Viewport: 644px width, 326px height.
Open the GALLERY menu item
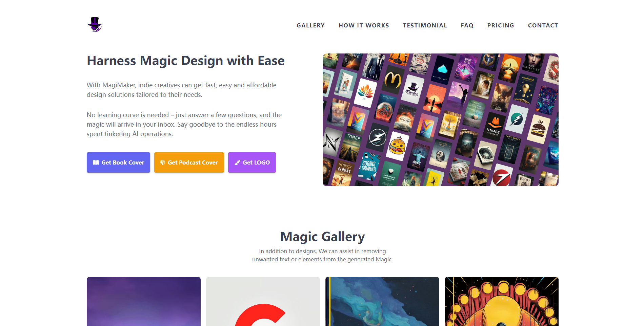click(x=310, y=25)
